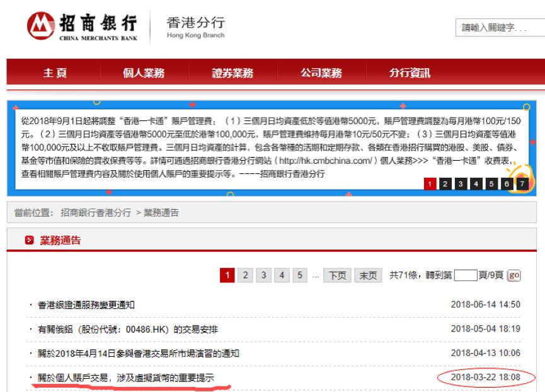Click the 末页 last page button

(368, 275)
